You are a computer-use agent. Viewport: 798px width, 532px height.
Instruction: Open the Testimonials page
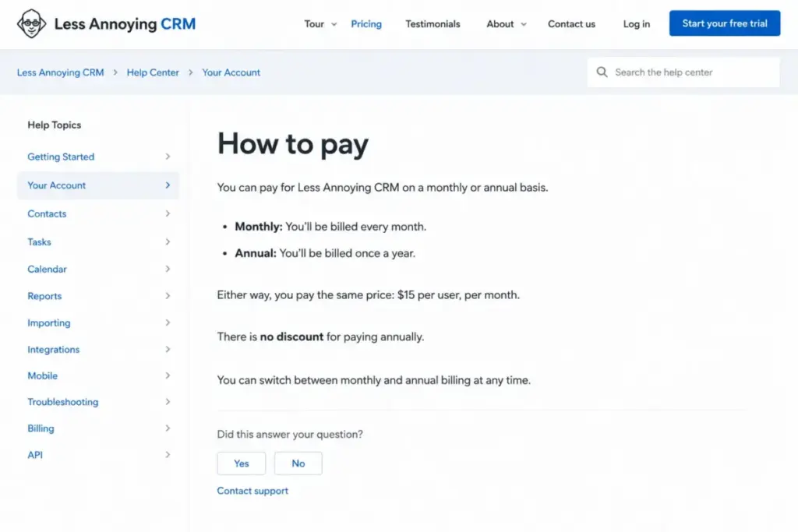point(433,24)
